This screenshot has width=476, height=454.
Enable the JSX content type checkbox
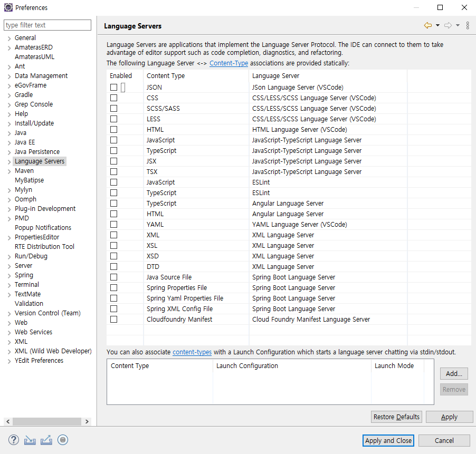(113, 161)
